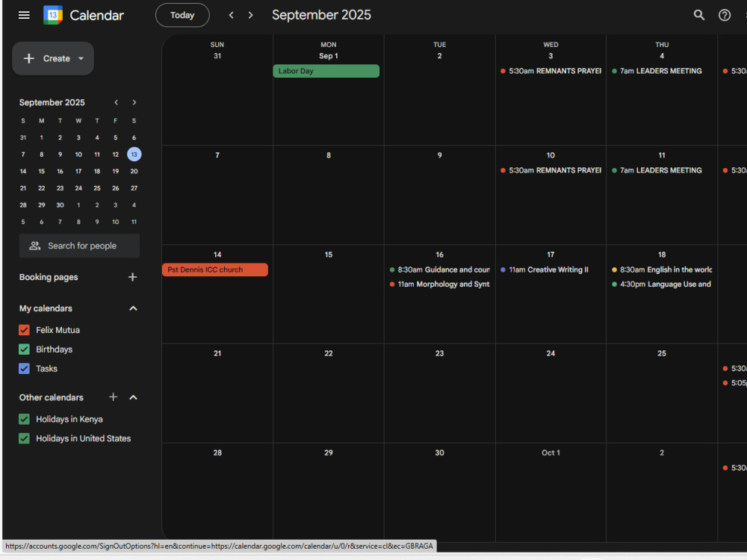Open day 24 in month grid
Image resolution: width=747 pixels, height=560 pixels.
coord(551,353)
